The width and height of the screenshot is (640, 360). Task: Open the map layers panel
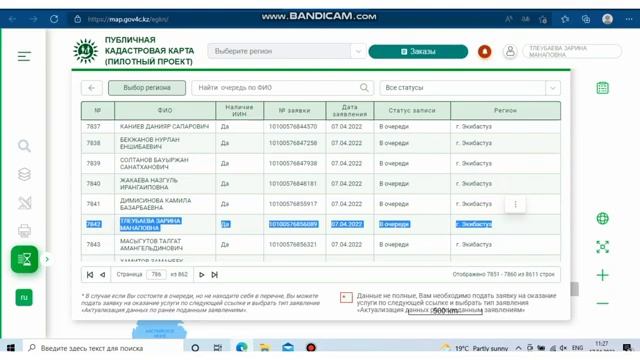pyautogui.click(x=24, y=174)
